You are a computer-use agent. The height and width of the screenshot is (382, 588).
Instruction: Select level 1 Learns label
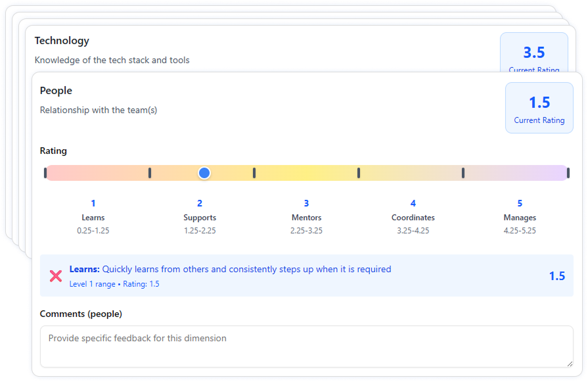pos(93,217)
